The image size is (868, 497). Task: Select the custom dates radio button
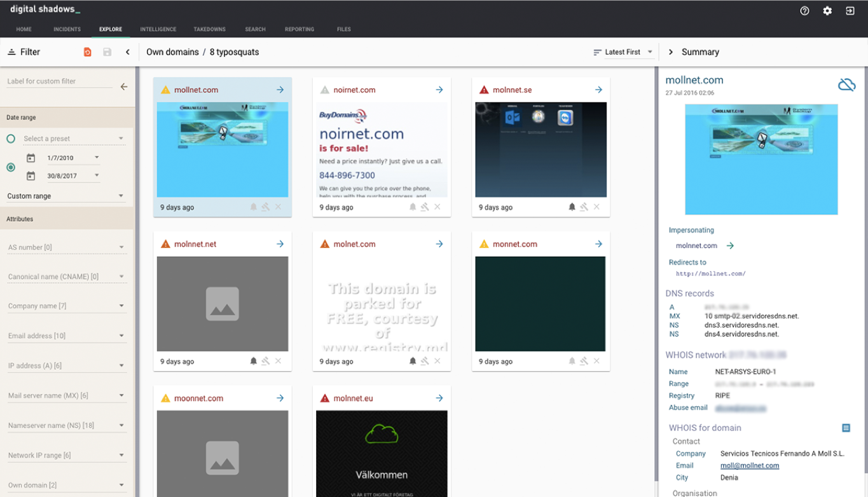[x=11, y=167]
